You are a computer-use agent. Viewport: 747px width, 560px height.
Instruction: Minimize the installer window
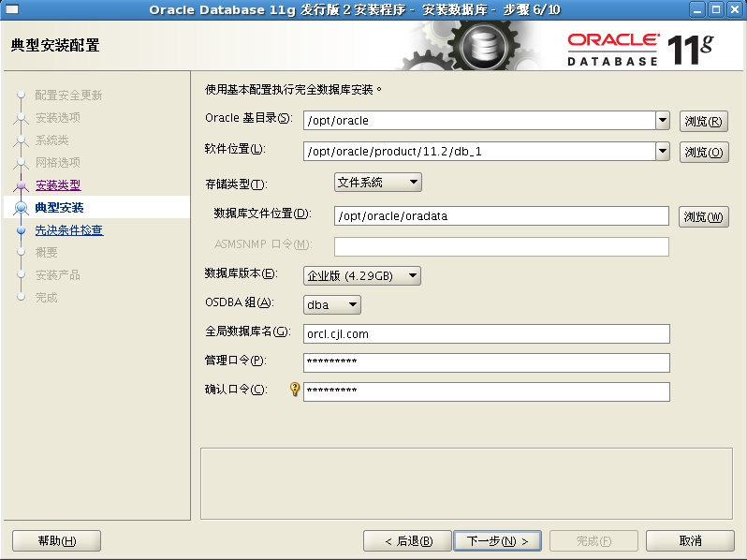tap(697, 9)
